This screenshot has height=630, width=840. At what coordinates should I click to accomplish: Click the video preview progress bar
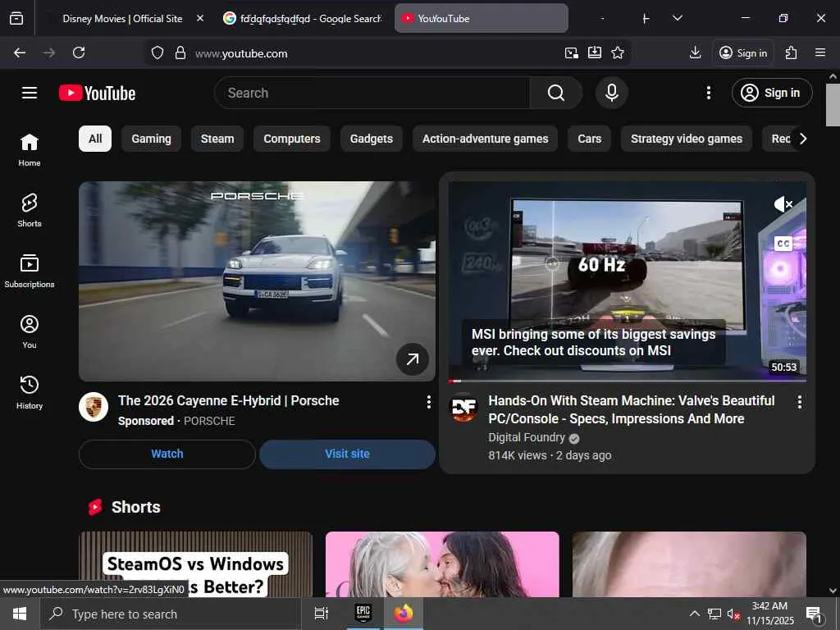click(x=628, y=381)
